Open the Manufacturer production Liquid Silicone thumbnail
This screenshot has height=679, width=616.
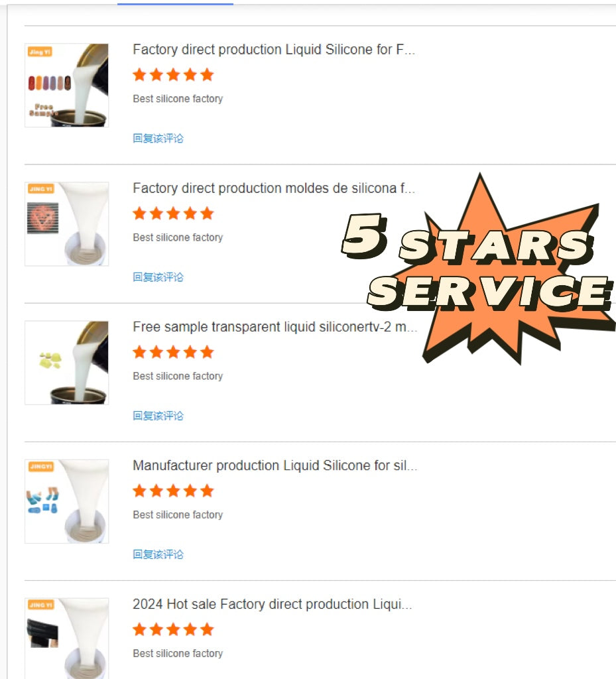tap(67, 501)
